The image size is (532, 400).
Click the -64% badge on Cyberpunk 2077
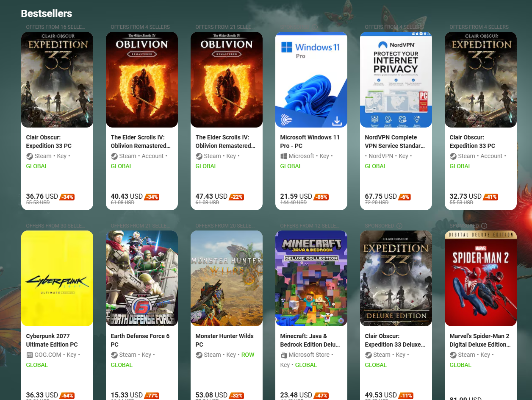tap(67, 396)
